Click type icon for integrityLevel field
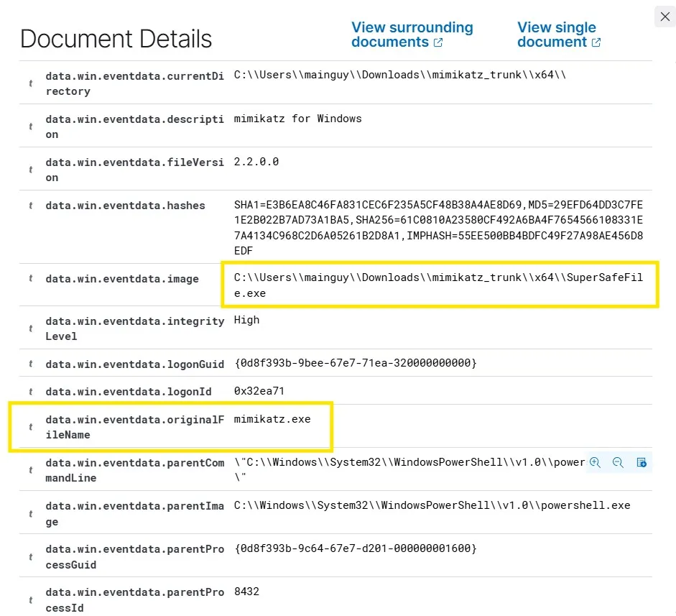 click(30, 328)
